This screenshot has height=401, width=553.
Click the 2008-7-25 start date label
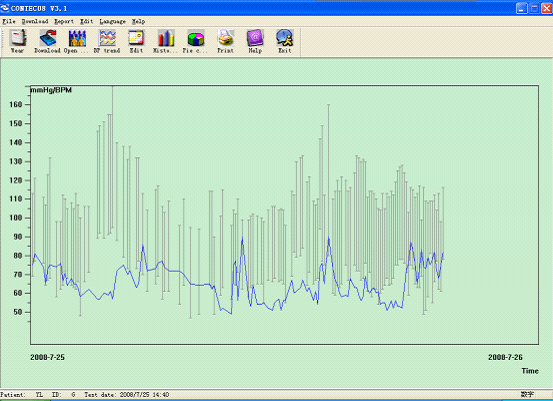coord(47,357)
